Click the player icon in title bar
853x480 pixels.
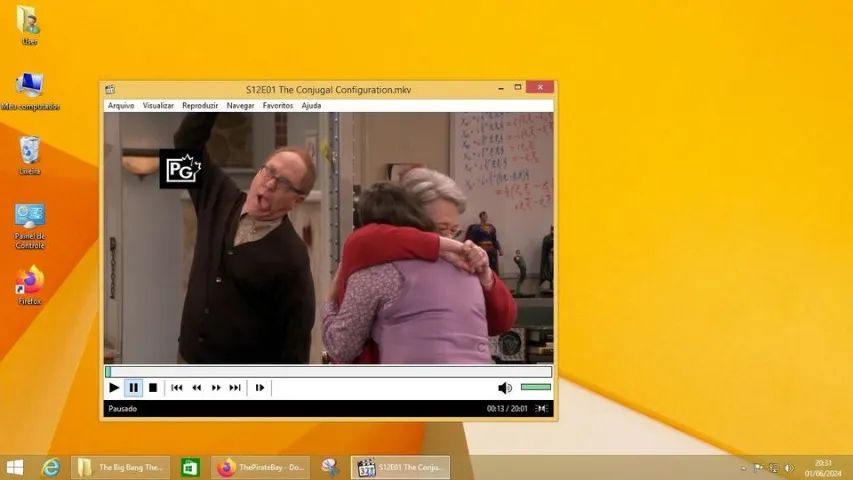point(110,89)
